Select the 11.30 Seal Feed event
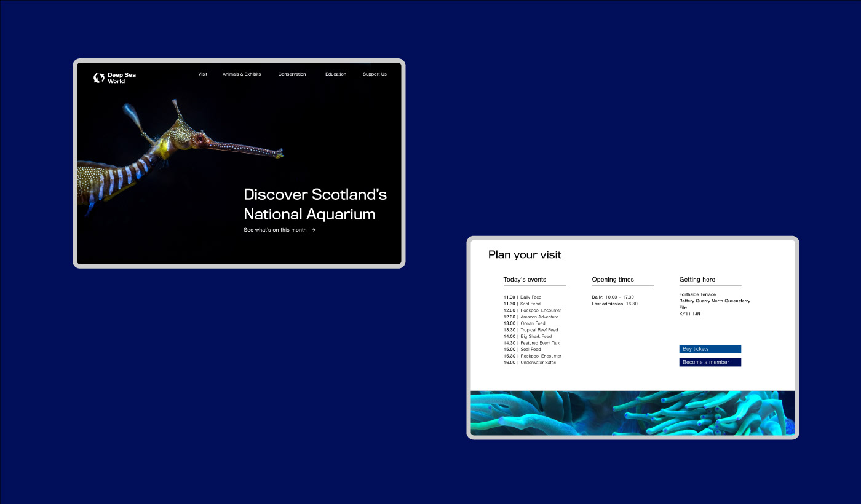This screenshot has width=861, height=504. coord(522,304)
